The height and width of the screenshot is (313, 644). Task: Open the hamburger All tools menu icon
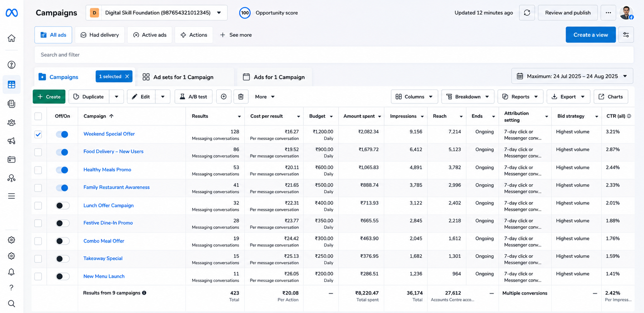[11, 196]
